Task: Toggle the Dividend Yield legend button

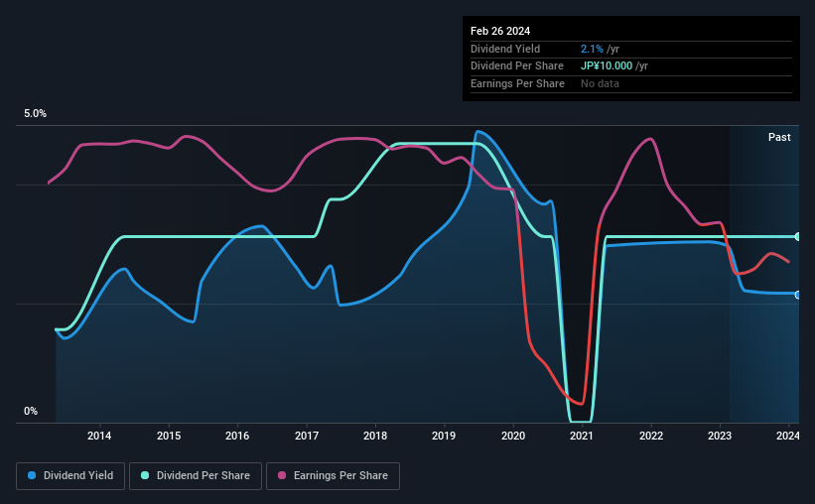Action: 70,476
